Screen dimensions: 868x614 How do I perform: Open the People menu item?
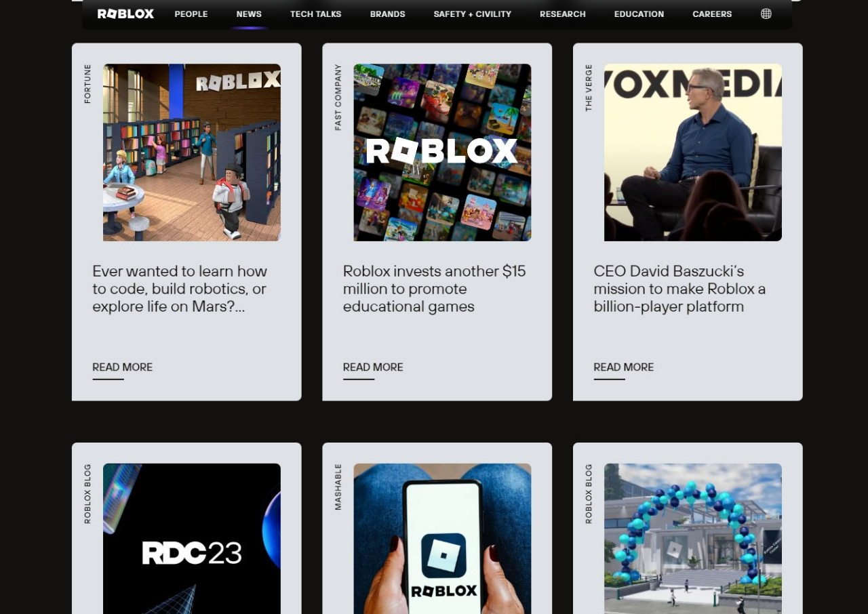click(x=191, y=14)
